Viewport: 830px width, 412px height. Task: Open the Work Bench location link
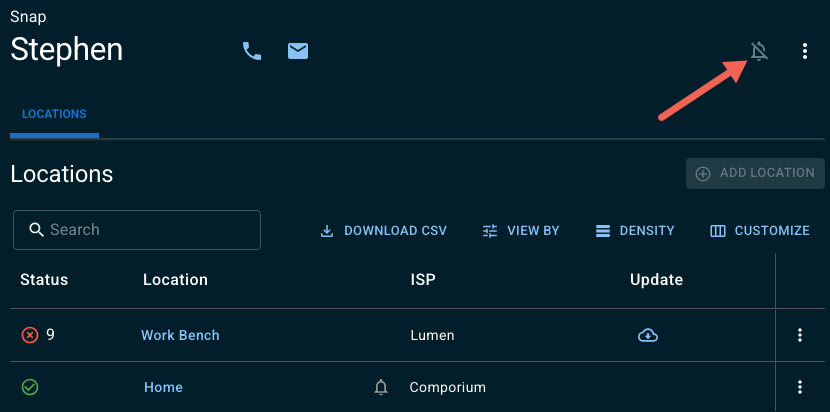point(181,335)
